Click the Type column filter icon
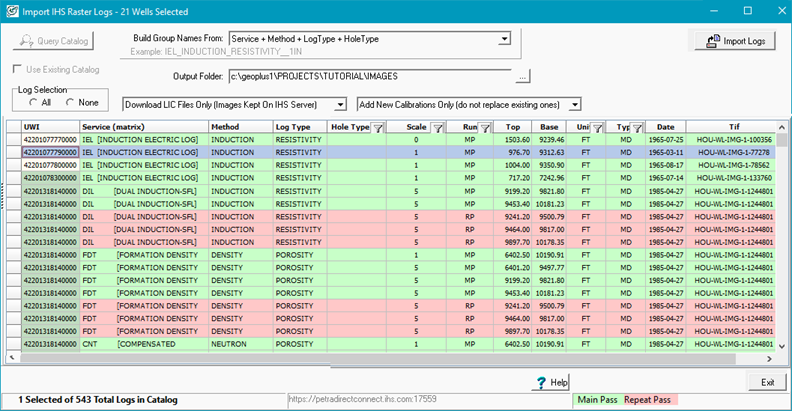The height and width of the screenshot is (411, 792). point(636,128)
